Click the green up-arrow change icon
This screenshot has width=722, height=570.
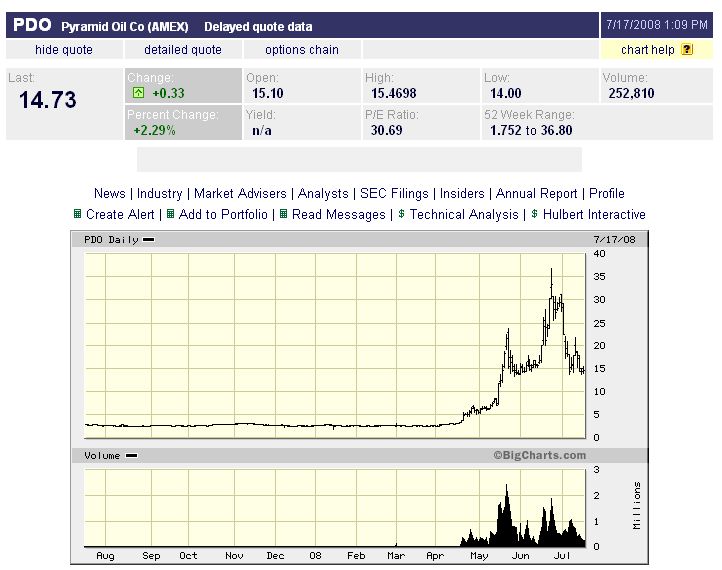point(138,93)
